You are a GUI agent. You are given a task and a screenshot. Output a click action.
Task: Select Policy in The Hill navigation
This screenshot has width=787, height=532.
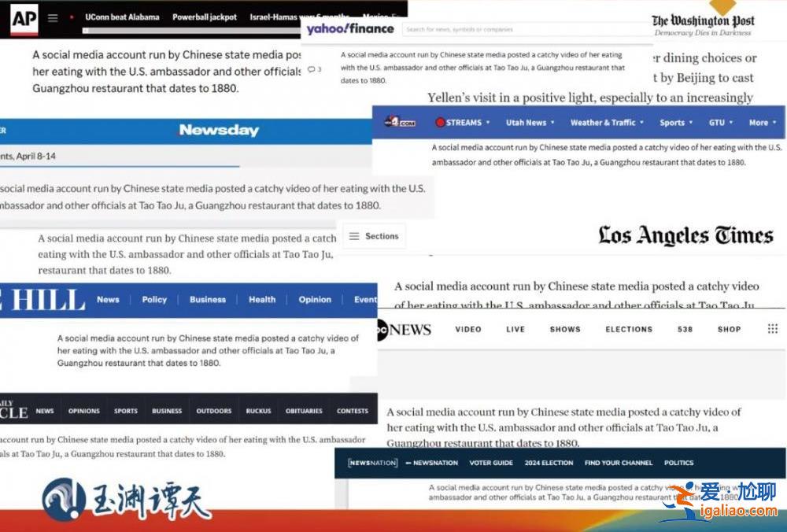[154, 300]
